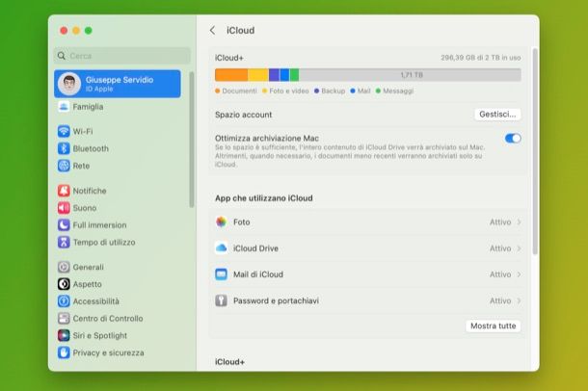
Task: Click the Wi-Fi icon in sidebar
Action: pyautogui.click(x=64, y=131)
